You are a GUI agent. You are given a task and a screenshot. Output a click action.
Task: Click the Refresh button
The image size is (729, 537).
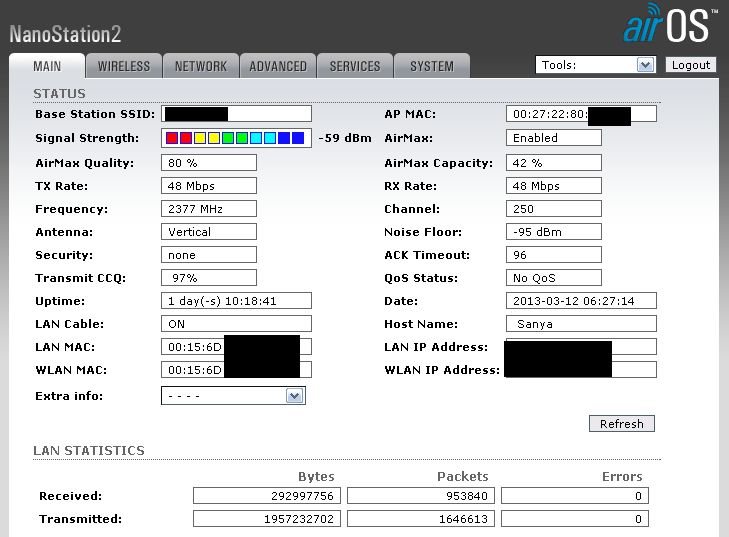click(622, 424)
